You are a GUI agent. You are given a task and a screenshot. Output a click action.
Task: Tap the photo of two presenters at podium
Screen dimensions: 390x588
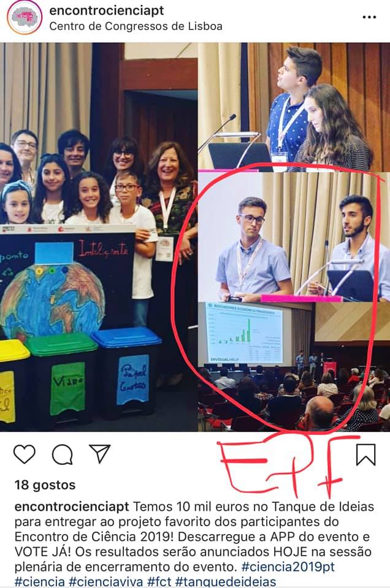(x=294, y=106)
